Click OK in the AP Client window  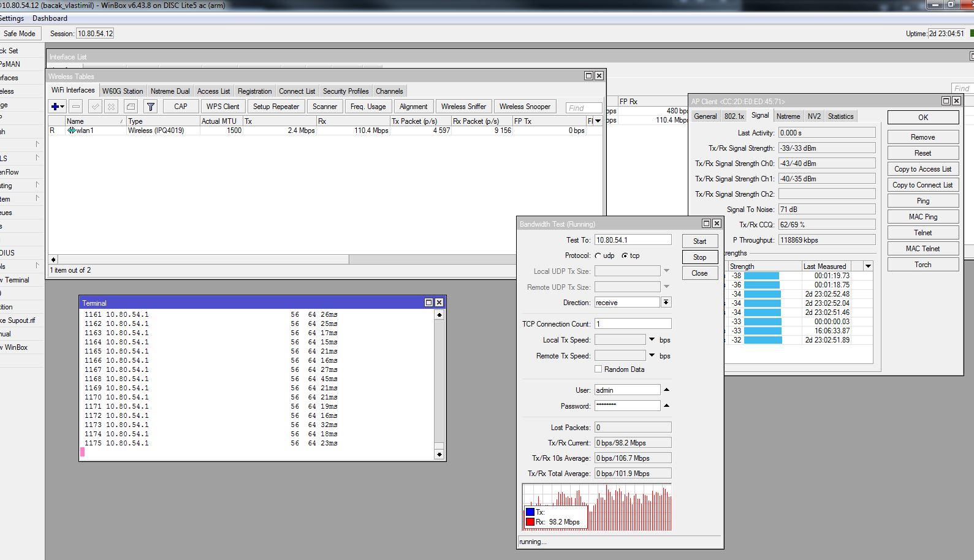click(x=923, y=118)
